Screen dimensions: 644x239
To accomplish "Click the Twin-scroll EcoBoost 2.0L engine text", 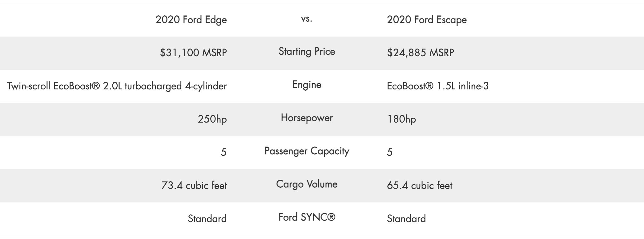I will [x=117, y=86].
